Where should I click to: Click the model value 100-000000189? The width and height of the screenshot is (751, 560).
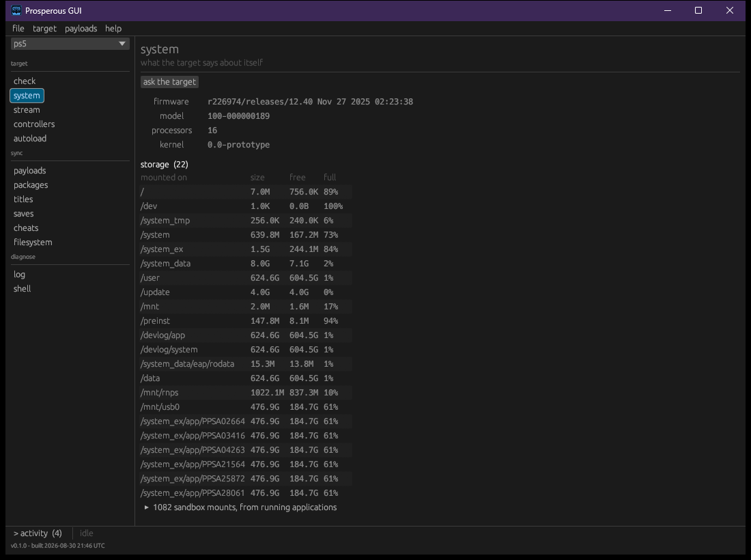(238, 116)
